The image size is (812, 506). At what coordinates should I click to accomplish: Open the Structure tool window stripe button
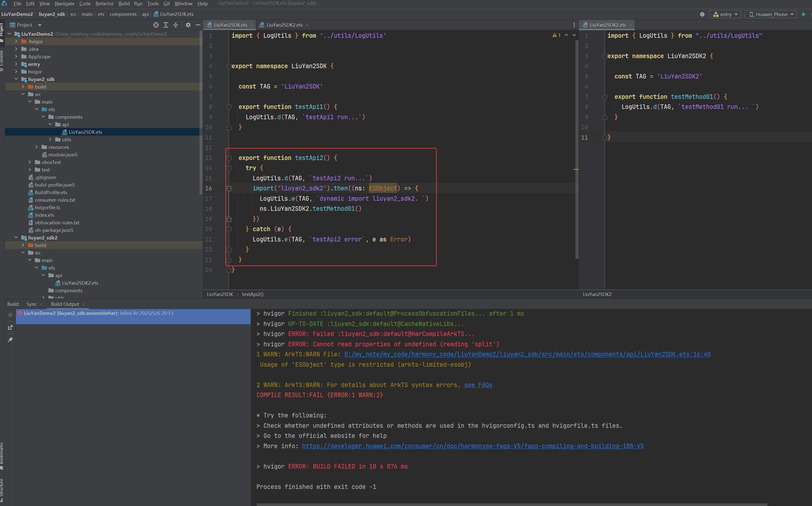coord(2,490)
